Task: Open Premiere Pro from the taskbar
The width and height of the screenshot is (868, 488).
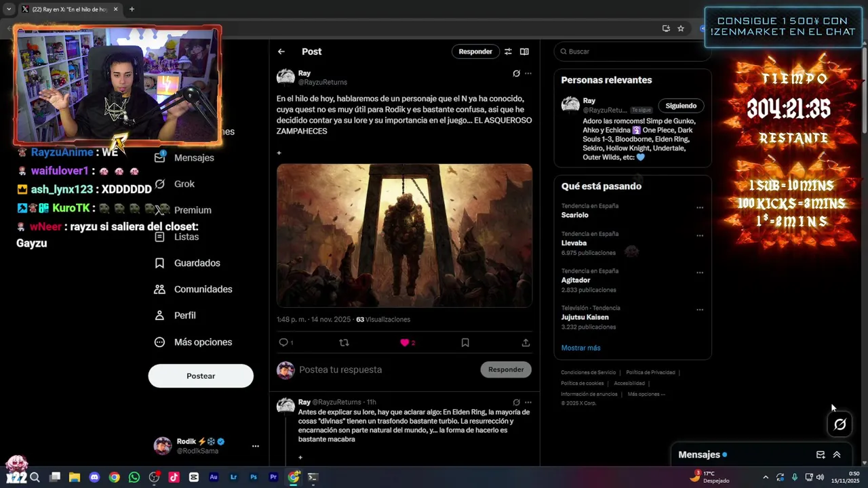Action: click(x=273, y=477)
